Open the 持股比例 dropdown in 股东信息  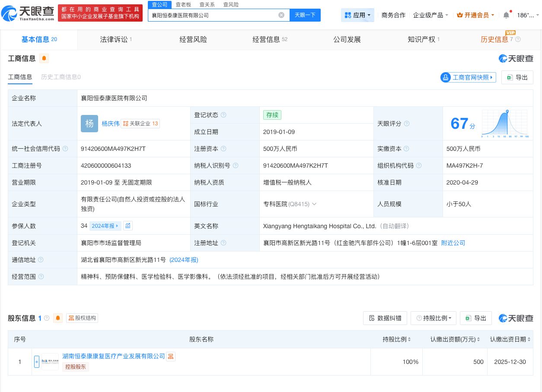point(434,318)
